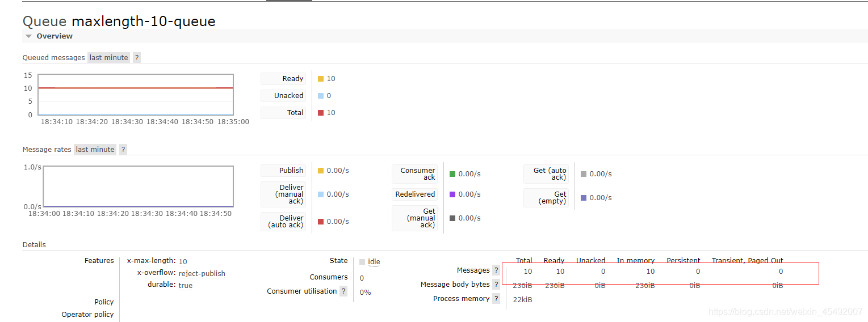
Task: Click the Redelivered label
Action: 414,194
